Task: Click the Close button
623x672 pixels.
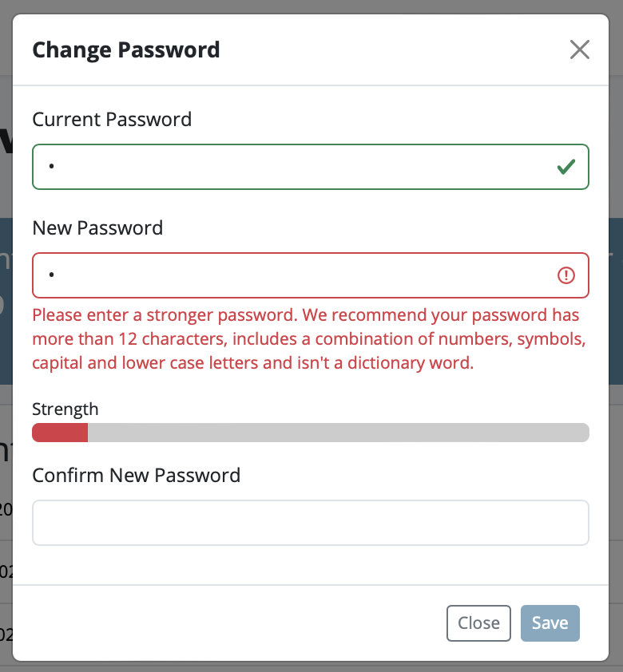Action: [x=478, y=623]
